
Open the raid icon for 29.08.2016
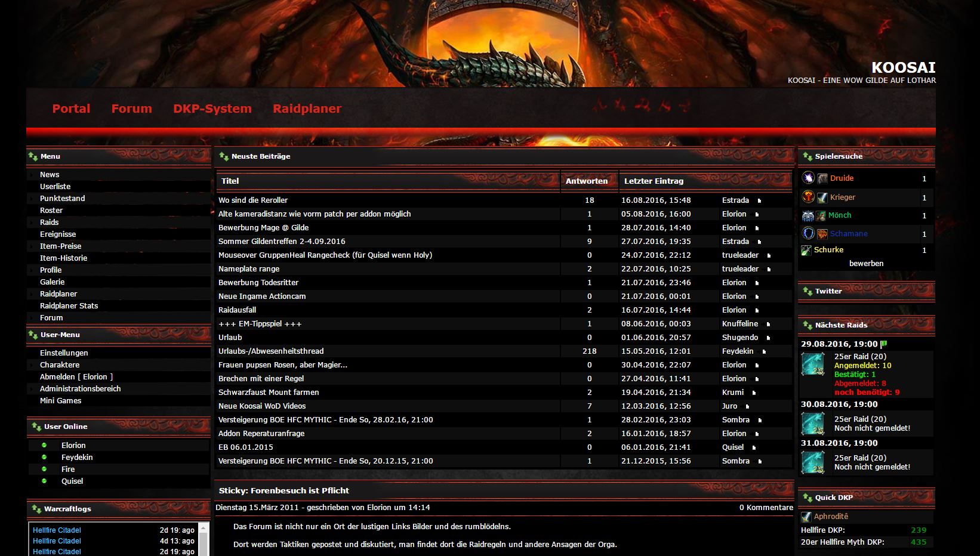point(813,364)
